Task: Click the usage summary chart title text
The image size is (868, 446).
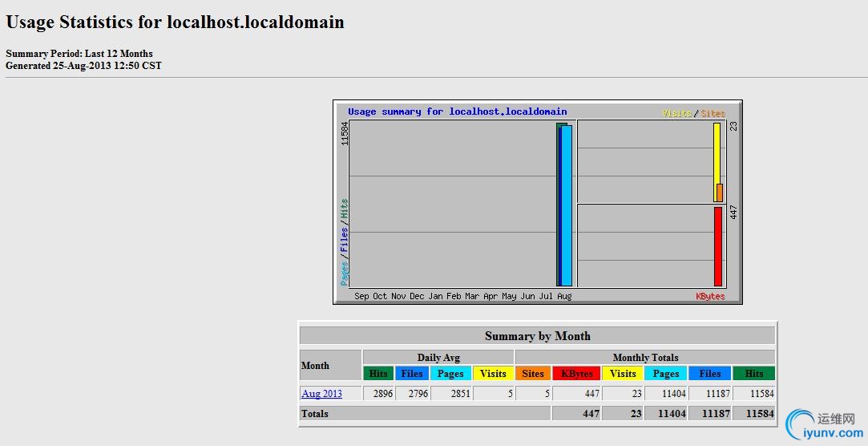Action: click(x=458, y=111)
